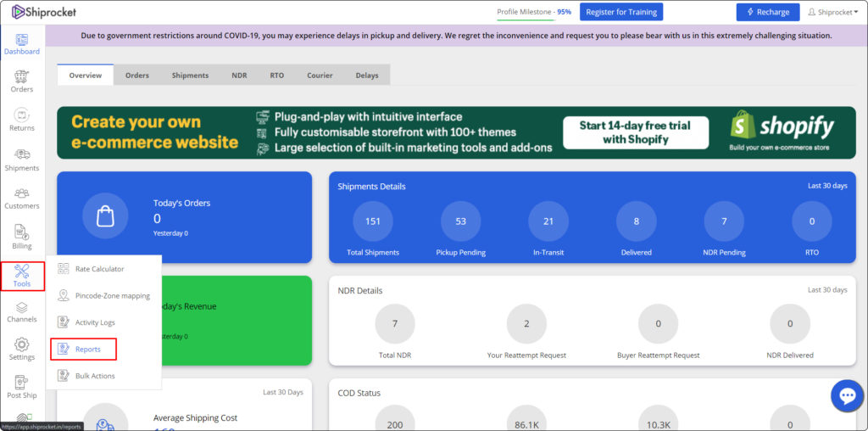Click Start 14-day free trial with Shopify
The image size is (868, 431).
click(636, 132)
